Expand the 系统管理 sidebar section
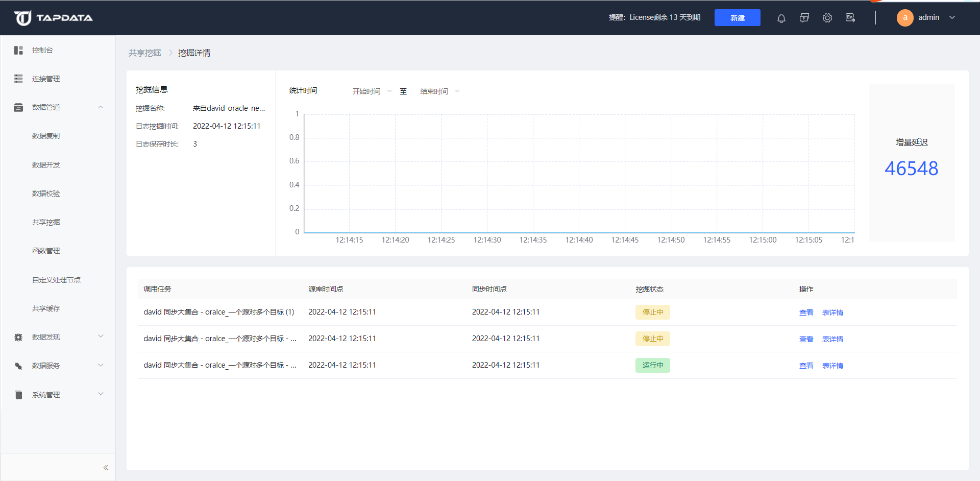 tap(101, 395)
